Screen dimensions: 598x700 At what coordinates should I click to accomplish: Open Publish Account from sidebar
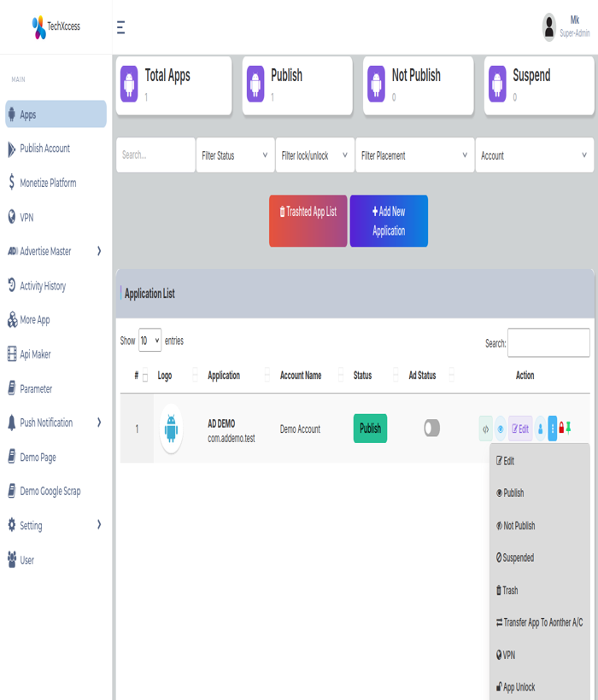pyautogui.click(x=56, y=149)
